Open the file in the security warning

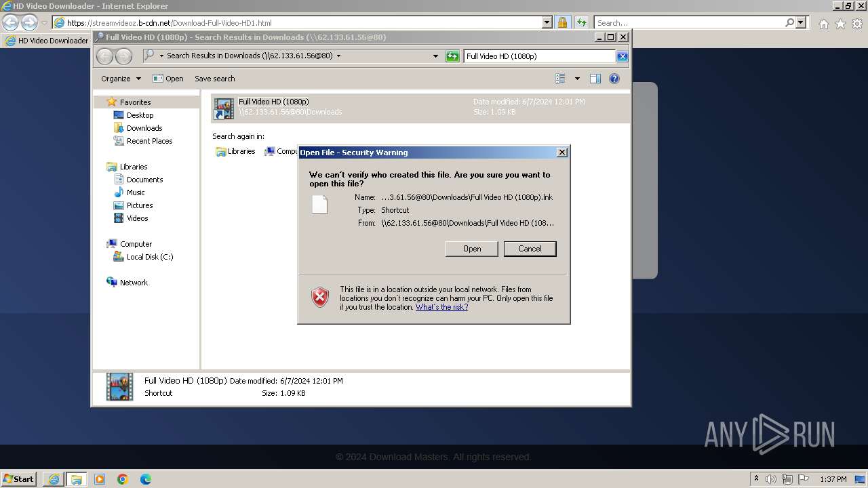tap(472, 249)
